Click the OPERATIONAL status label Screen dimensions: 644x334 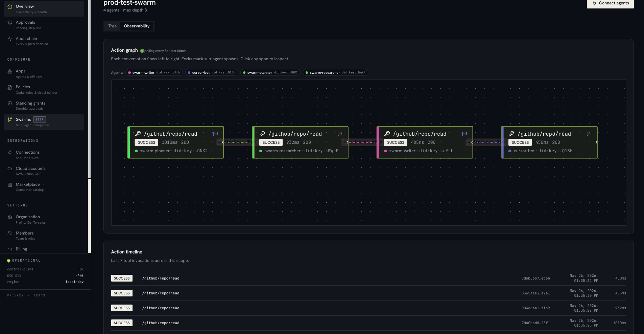[x=26, y=261]
